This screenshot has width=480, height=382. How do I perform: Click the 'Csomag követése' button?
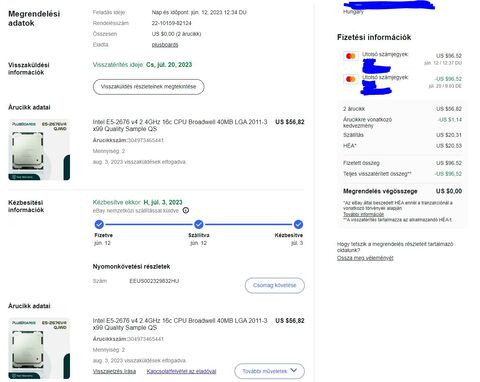[x=275, y=285]
